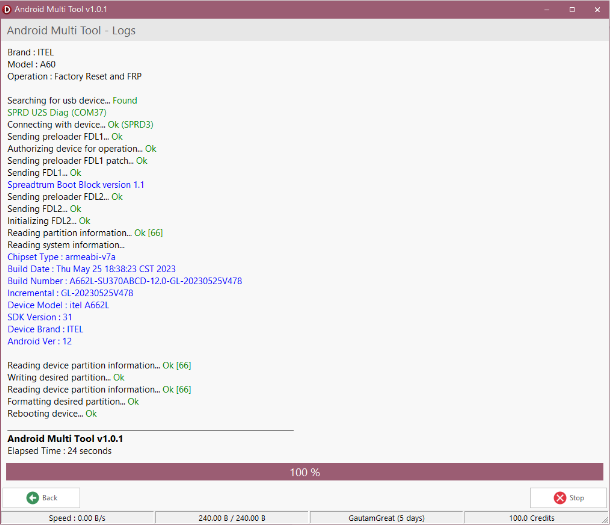Screen dimensions: 616x528
Task: Click the Authorizing device for operation line
Action: coord(82,150)
